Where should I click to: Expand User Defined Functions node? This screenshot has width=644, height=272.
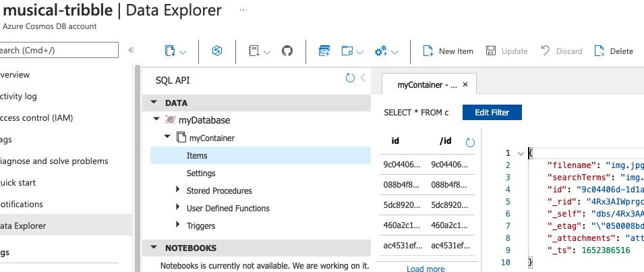point(178,207)
